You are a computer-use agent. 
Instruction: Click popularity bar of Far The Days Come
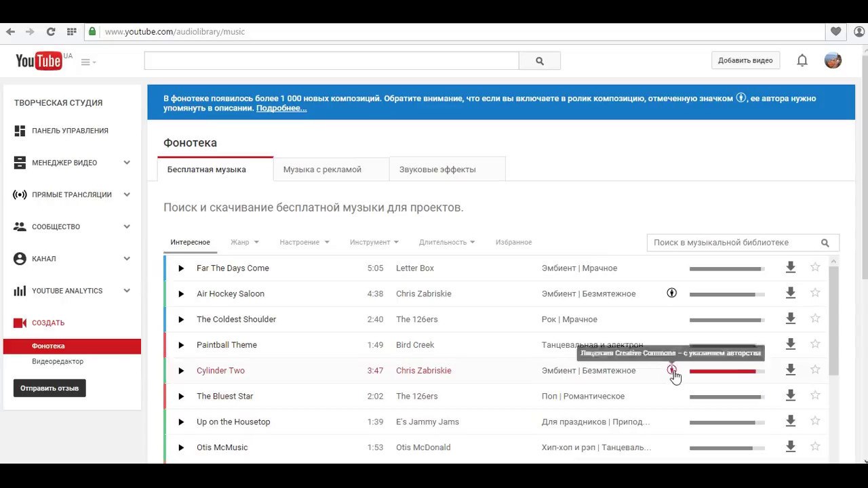[x=727, y=269]
